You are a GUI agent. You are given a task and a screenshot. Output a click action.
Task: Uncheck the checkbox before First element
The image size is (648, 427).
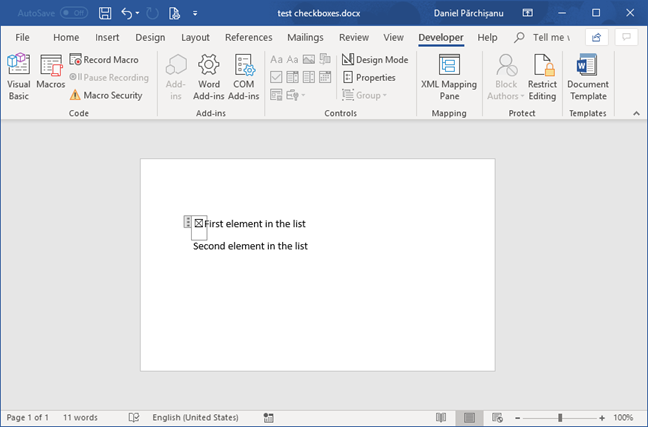(199, 223)
